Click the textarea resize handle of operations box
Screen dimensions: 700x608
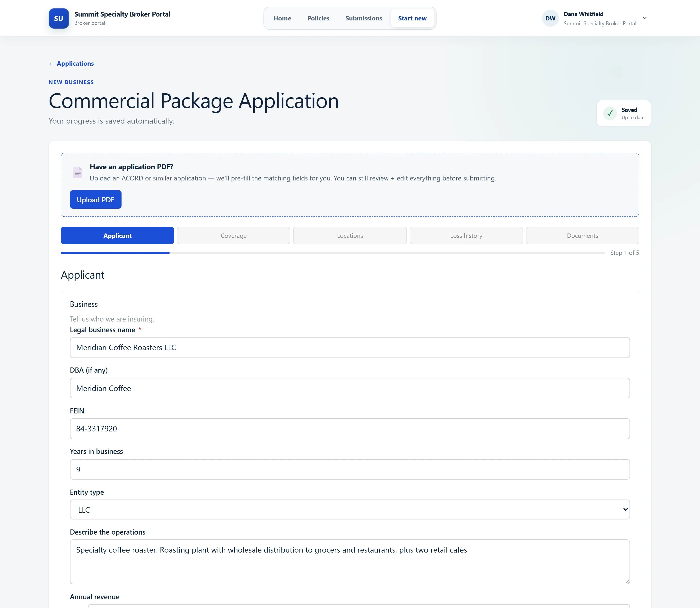pos(627,581)
